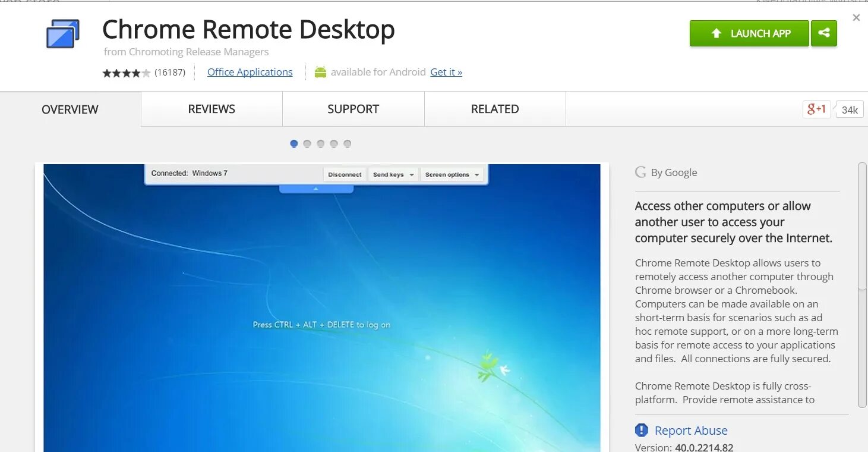Click Disconnect in the screenshot preview
Viewport: 868px width, 452px height.
(x=345, y=174)
